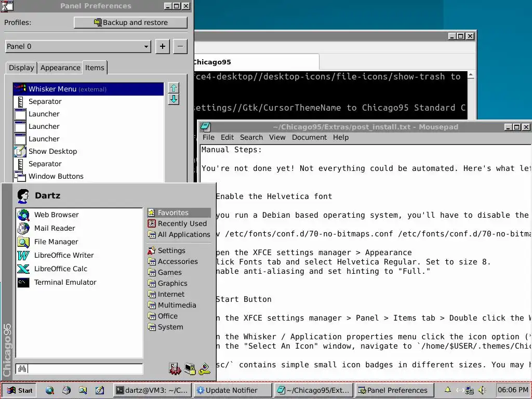Image resolution: width=532 pixels, height=399 pixels.
Task: Expand Graphics category in Whisker menu
Action: (x=179, y=283)
